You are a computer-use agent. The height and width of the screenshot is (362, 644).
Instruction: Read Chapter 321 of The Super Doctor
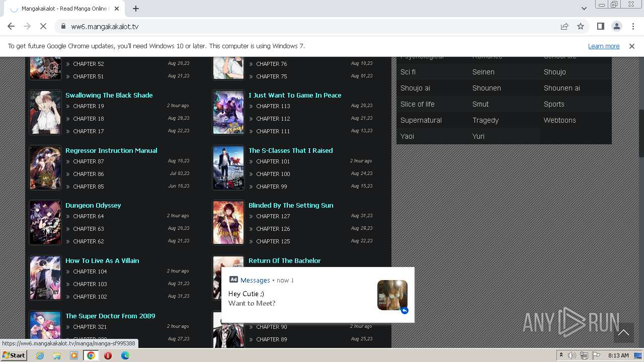click(90, 327)
